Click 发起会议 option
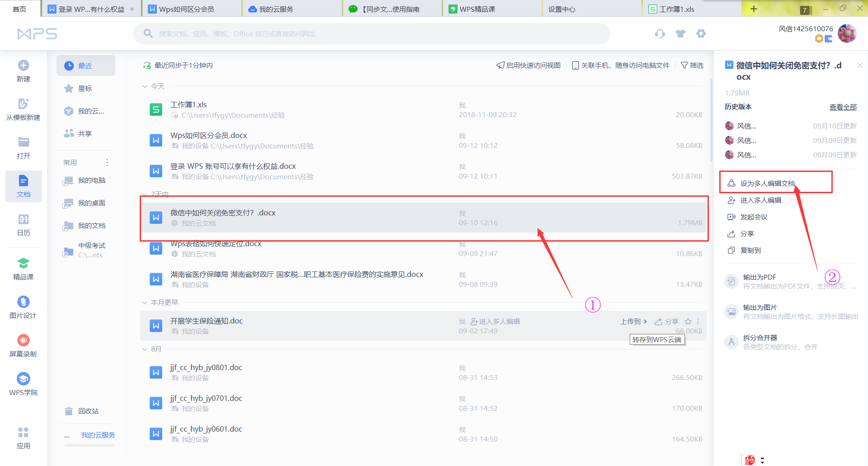Screen dimensions: 868x466 coord(747,217)
